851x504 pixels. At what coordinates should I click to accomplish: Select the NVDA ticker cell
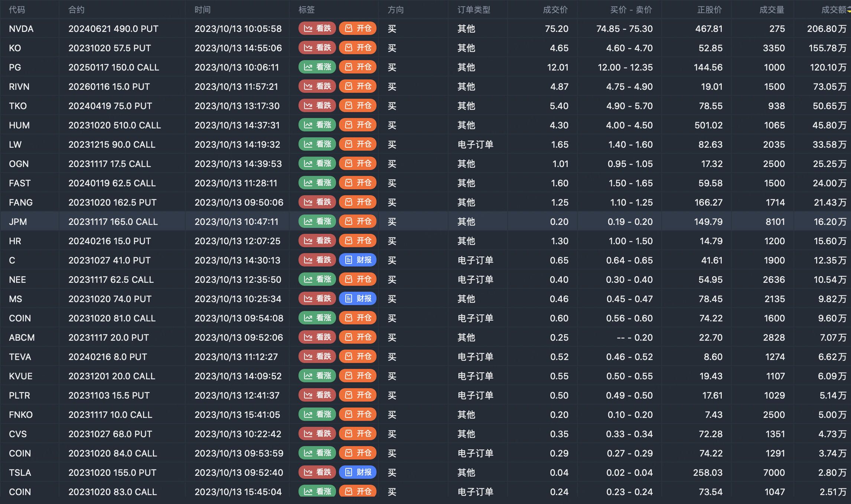pos(21,29)
